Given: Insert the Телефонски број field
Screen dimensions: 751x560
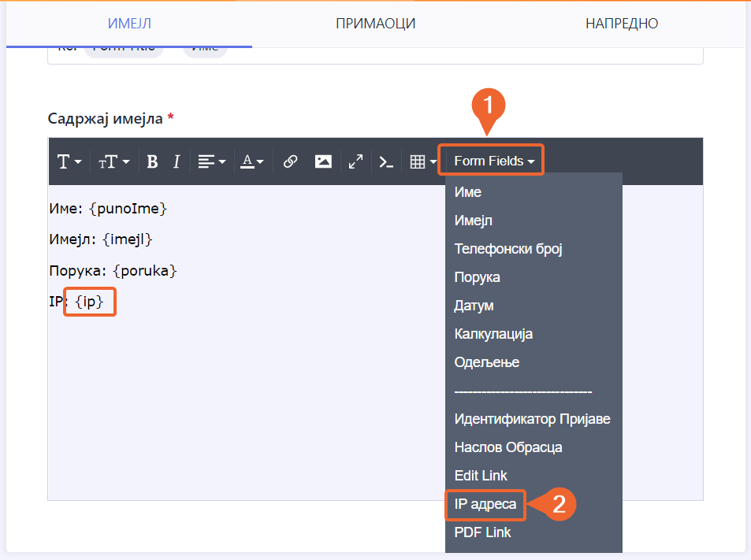Looking at the screenshot, I should click(x=507, y=249).
